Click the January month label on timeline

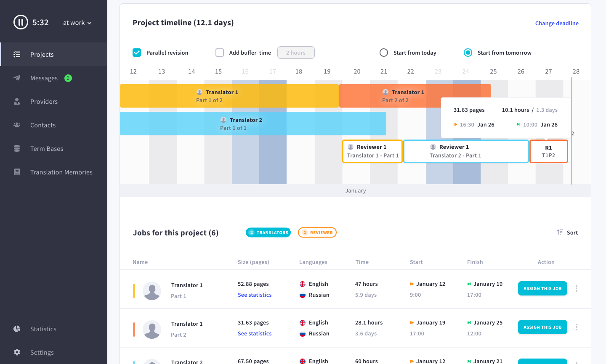[356, 190]
